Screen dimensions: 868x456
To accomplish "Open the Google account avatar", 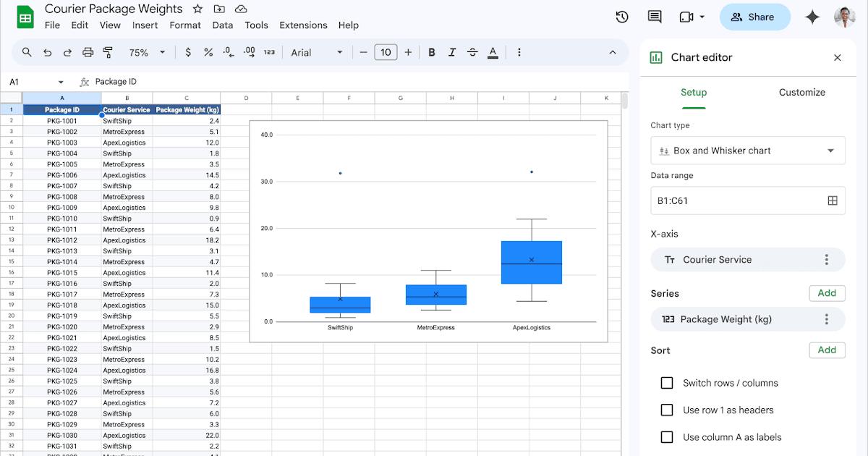I will tap(845, 17).
